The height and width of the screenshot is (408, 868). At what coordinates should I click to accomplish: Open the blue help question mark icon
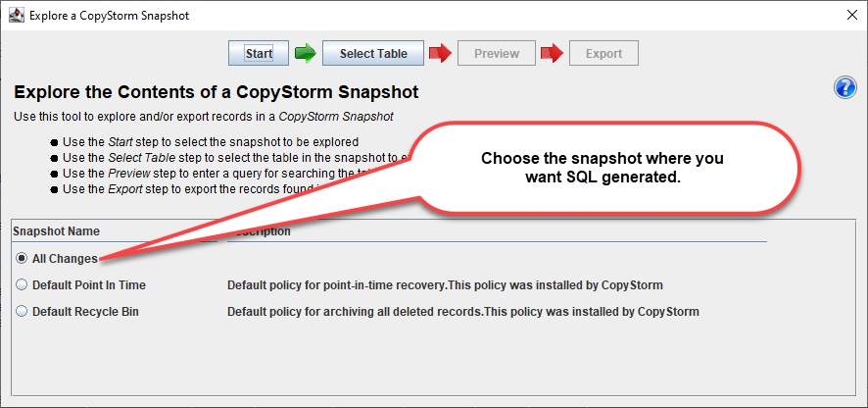844,88
